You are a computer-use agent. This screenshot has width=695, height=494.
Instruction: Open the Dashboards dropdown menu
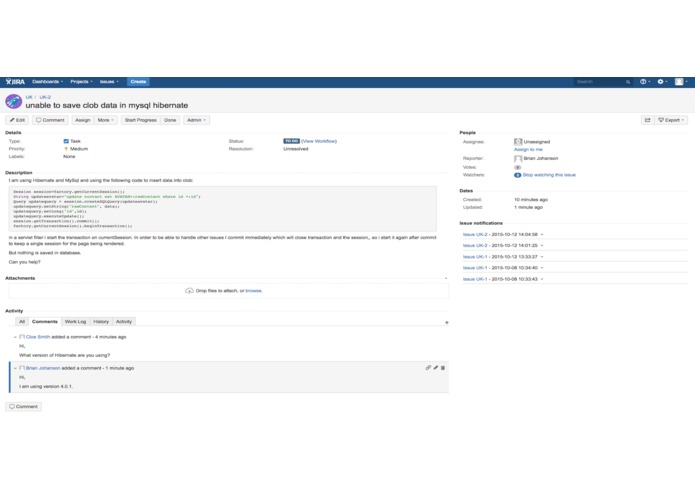pyautogui.click(x=47, y=82)
